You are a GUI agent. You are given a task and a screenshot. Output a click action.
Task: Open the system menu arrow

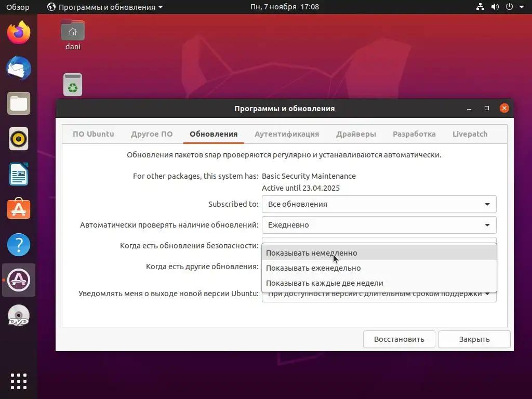tap(522, 7)
